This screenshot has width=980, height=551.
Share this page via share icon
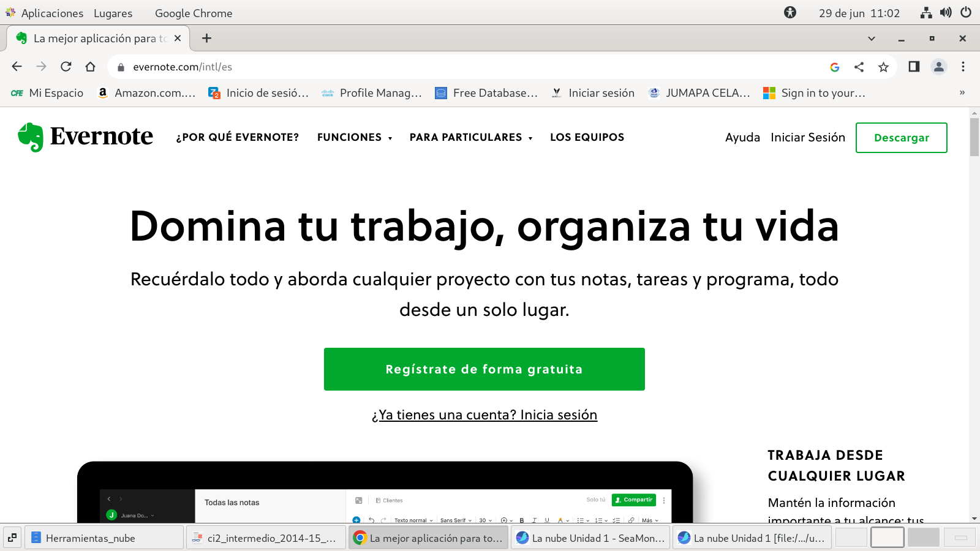(x=859, y=67)
